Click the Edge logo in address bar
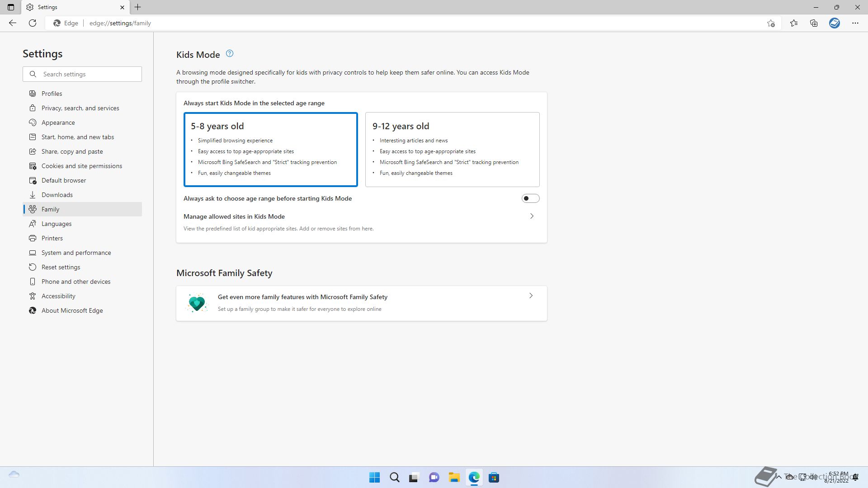868x488 pixels. pyautogui.click(x=57, y=23)
